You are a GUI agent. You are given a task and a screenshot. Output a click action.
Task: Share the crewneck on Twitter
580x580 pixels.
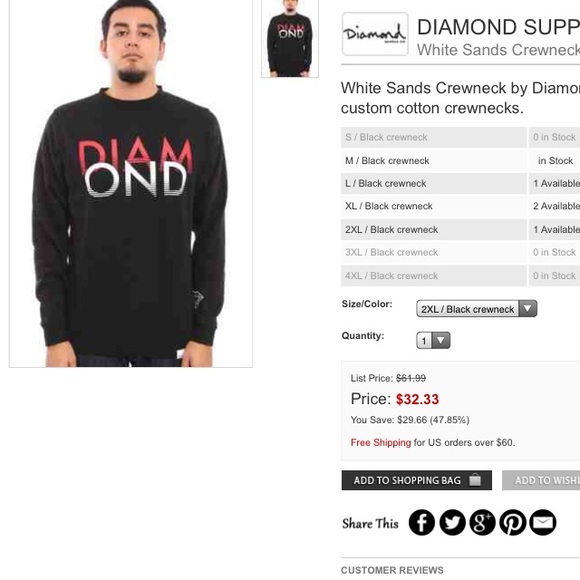(452, 522)
